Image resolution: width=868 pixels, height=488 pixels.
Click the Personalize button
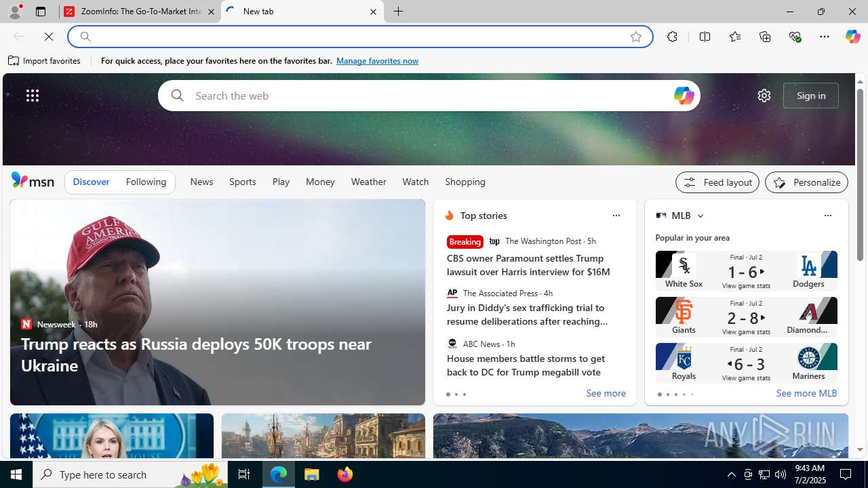(806, 182)
